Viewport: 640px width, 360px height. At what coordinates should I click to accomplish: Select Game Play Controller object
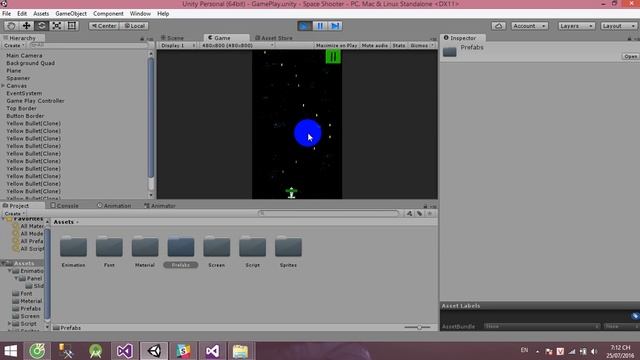(35, 101)
